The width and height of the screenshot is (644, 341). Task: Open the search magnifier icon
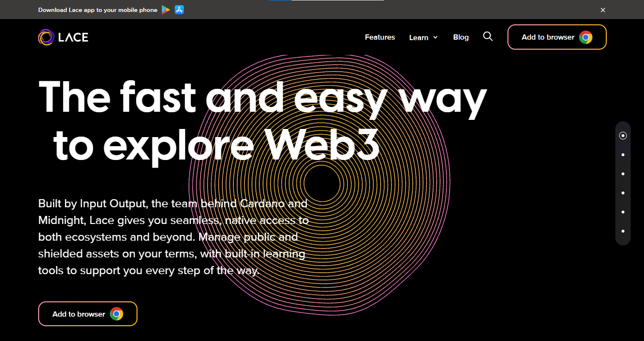click(x=488, y=36)
